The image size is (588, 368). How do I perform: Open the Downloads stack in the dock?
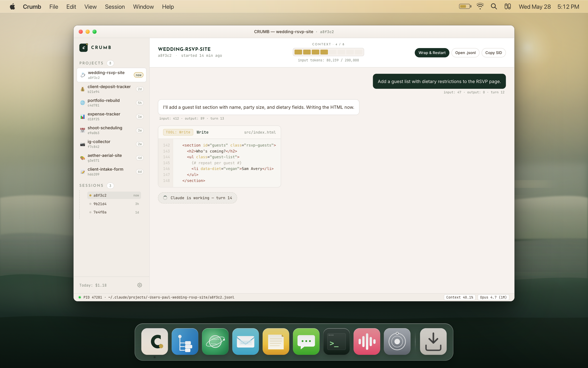tap(433, 342)
